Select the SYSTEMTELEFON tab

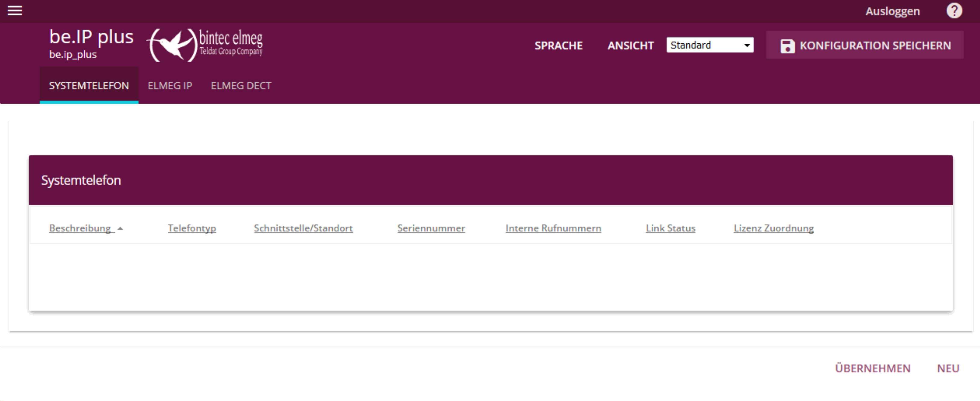pyautogui.click(x=89, y=86)
